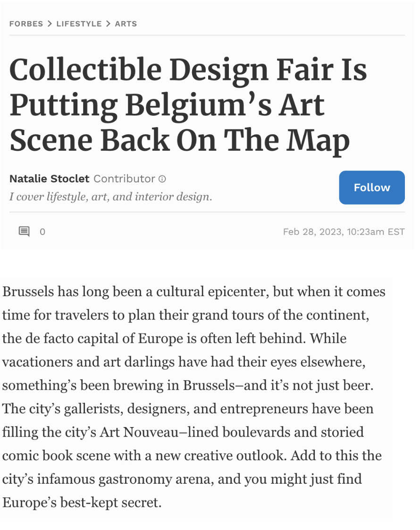Screen dimensions: 420x530
Task: Click the chevron after LIFESTYLE breadcrumb
Action: pyautogui.click(x=108, y=24)
